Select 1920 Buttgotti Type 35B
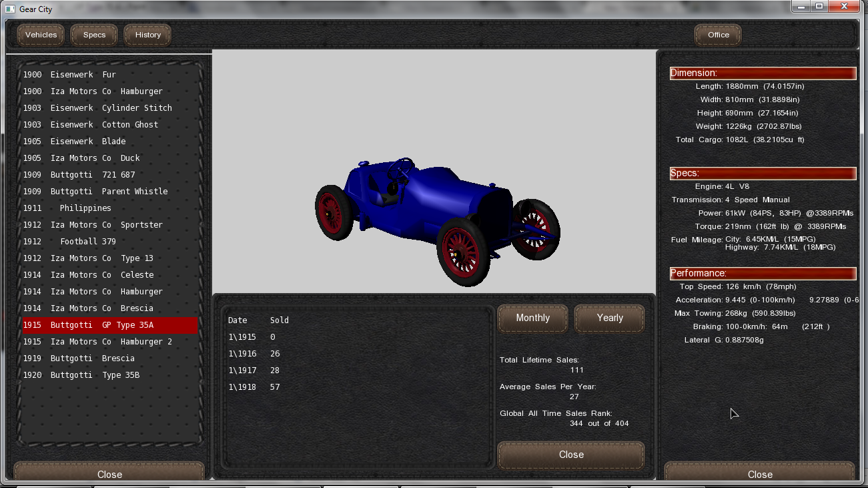Viewport: 868px width, 488px height. coord(81,375)
